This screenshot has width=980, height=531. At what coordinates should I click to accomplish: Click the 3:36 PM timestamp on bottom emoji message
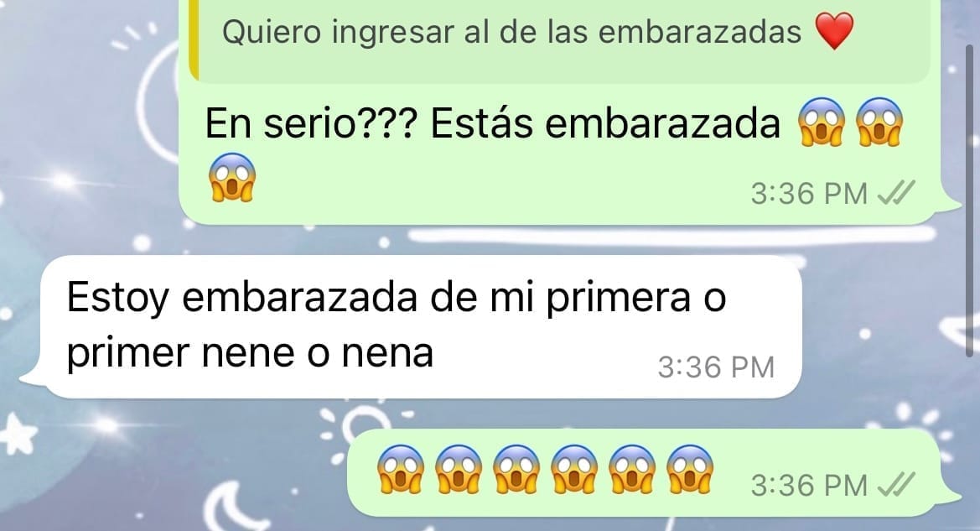pyautogui.click(x=809, y=486)
